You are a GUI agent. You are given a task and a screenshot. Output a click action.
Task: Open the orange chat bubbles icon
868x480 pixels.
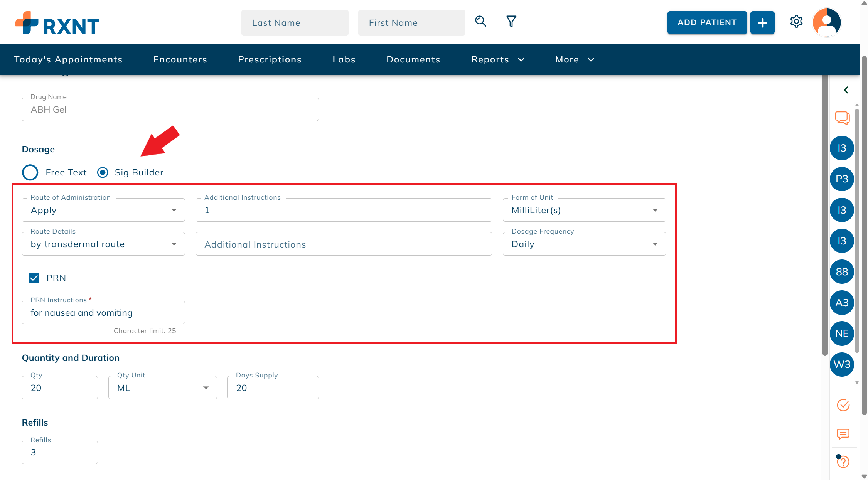click(842, 118)
